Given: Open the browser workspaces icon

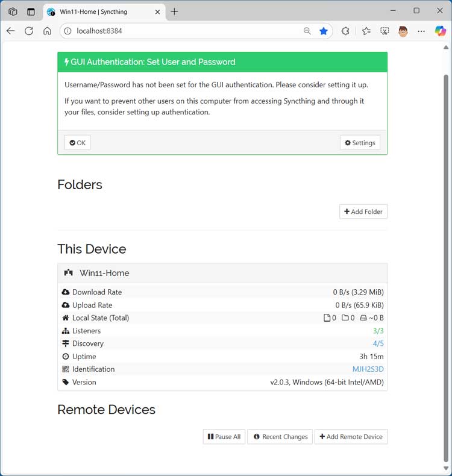Looking at the screenshot, I should point(13,11).
